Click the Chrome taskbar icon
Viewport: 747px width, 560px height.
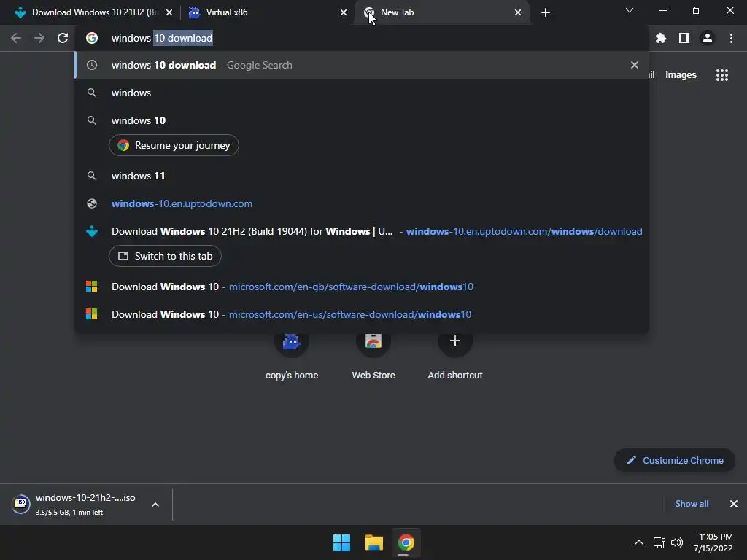tap(406, 542)
